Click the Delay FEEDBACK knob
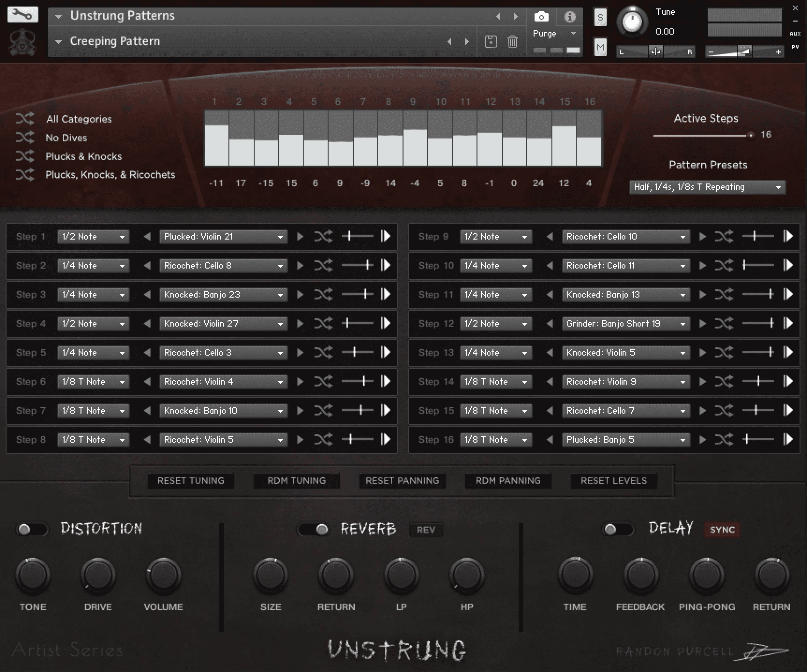807x672 pixels. click(x=641, y=575)
